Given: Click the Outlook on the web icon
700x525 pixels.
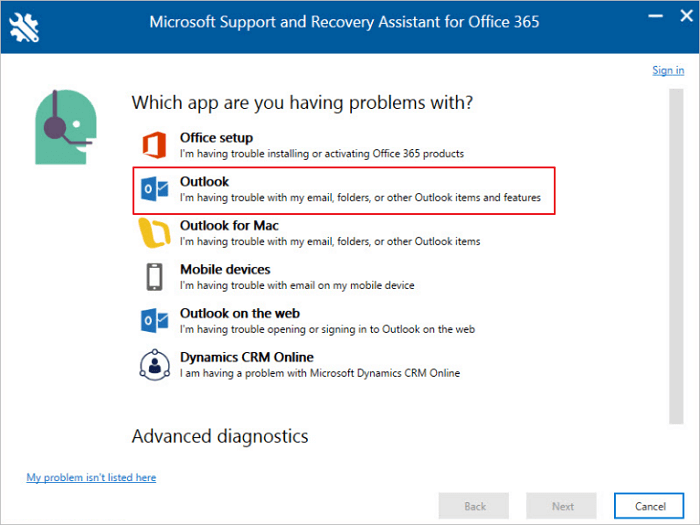Looking at the screenshot, I should [153, 320].
